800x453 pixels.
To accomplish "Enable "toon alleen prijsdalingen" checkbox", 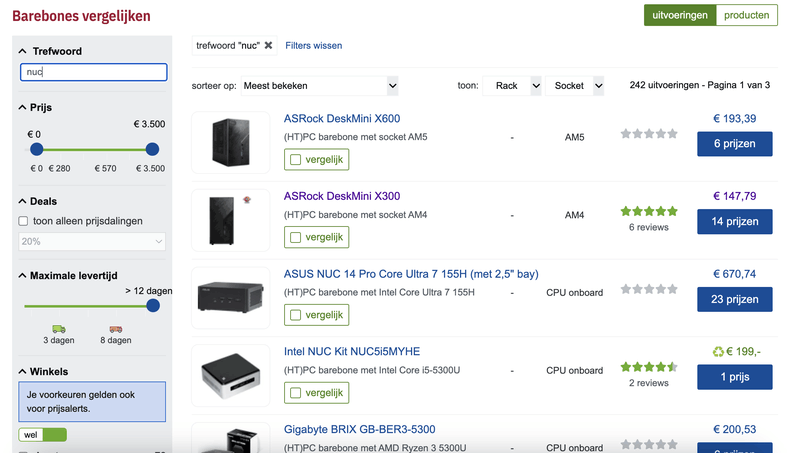I will 24,221.
